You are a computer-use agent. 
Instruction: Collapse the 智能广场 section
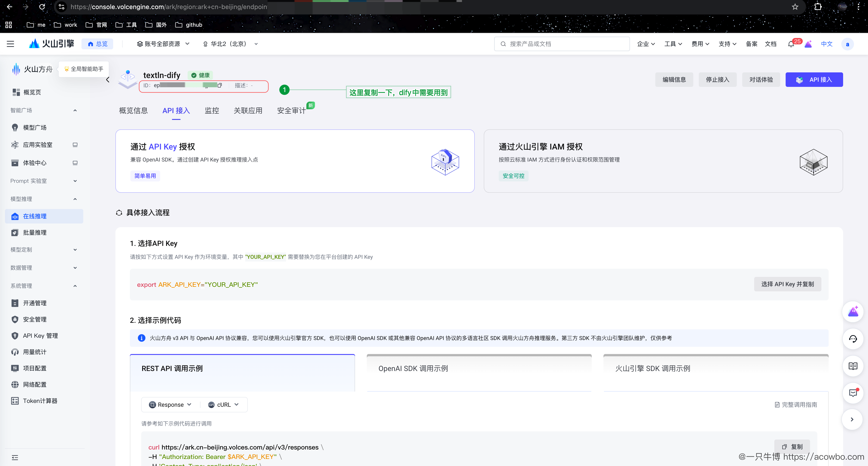click(x=75, y=111)
